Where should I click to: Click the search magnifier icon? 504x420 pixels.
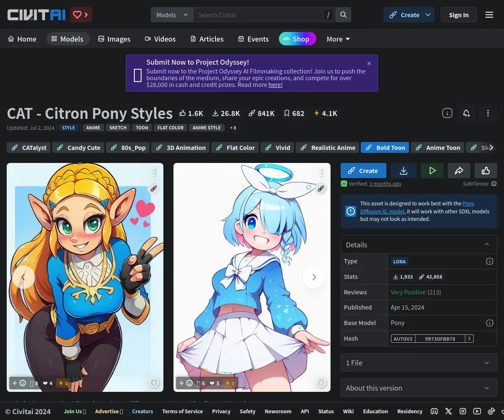(343, 15)
